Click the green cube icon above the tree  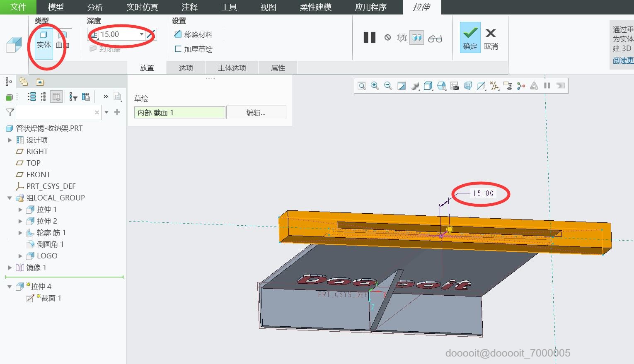coord(9,97)
